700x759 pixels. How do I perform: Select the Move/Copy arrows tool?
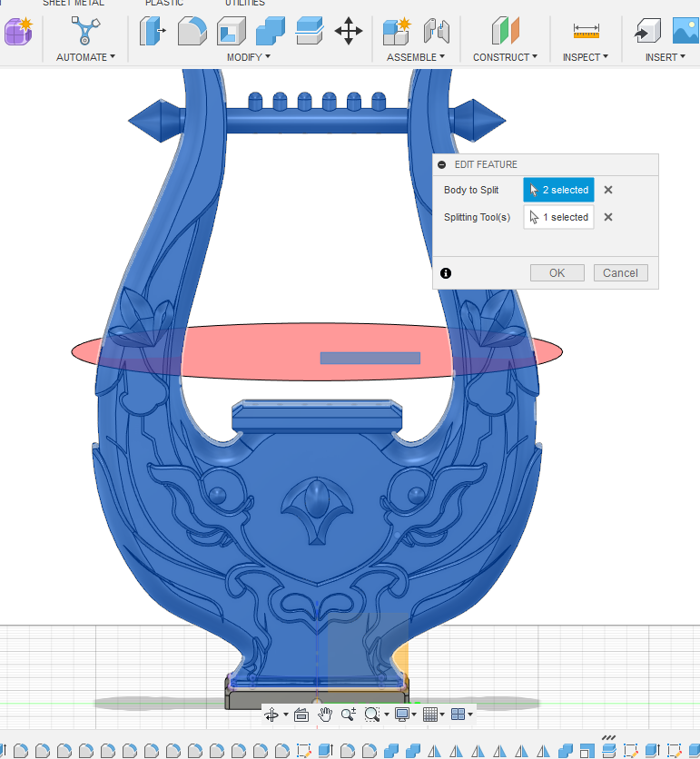pos(349,31)
